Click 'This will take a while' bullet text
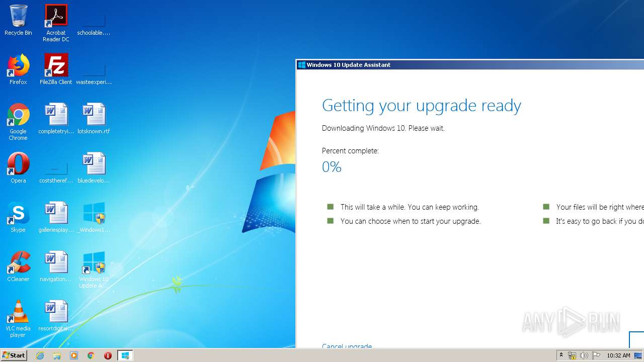Image resolution: width=644 pixels, height=362 pixels. click(410, 207)
